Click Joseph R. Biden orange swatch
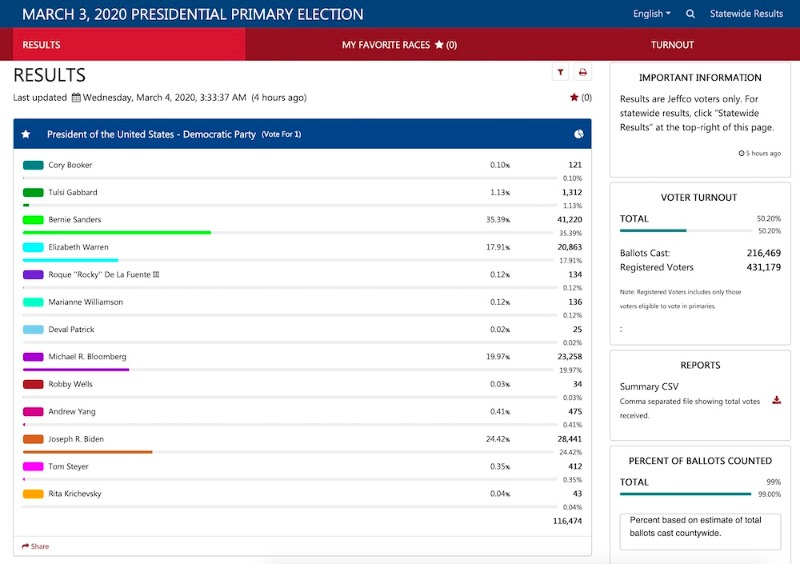Screen dimensions: 800x564 click(x=33, y=439)
